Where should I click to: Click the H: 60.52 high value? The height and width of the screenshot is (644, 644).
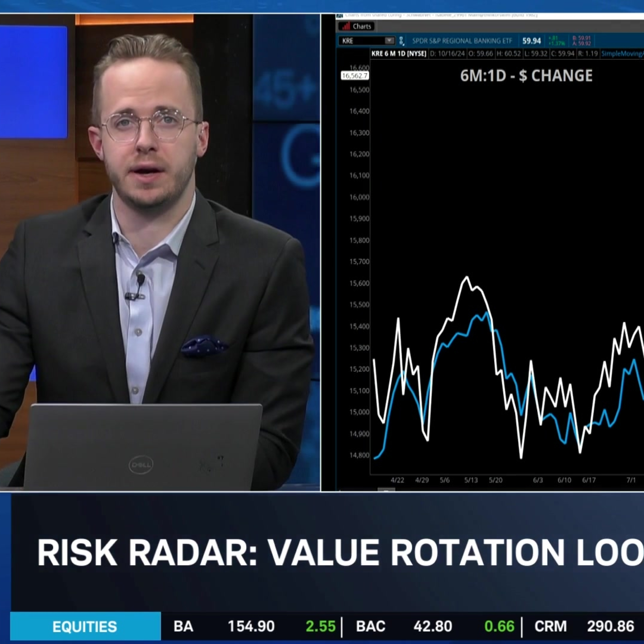point(508,54)
